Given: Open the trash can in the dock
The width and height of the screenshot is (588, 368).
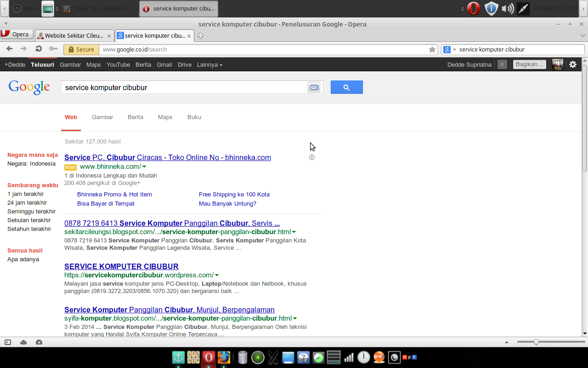Looking at the screenshot, I should point(243,357).
